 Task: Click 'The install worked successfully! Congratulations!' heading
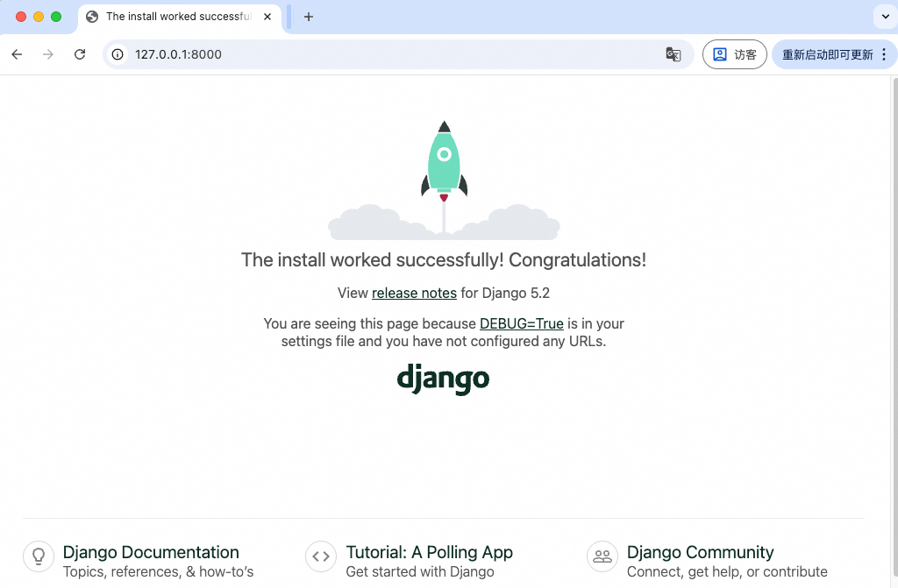pyautogui.click(x=444, y=260)
